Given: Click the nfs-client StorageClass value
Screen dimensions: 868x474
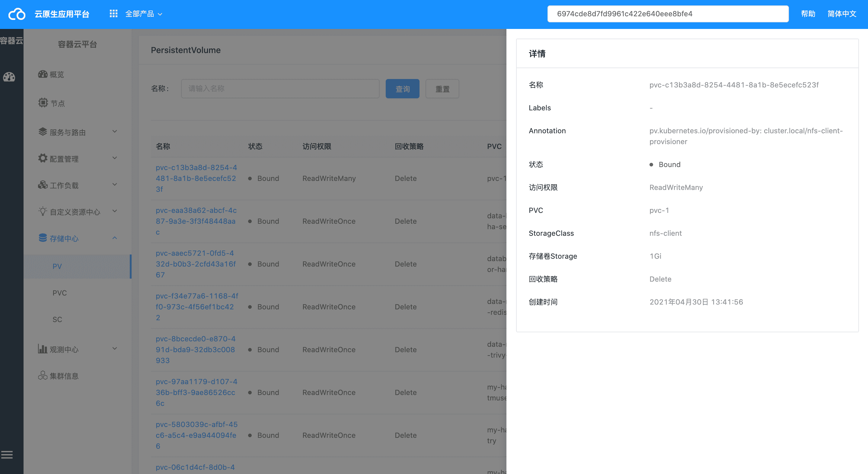Looking at the screenshot, I should [x=665, y=233].
